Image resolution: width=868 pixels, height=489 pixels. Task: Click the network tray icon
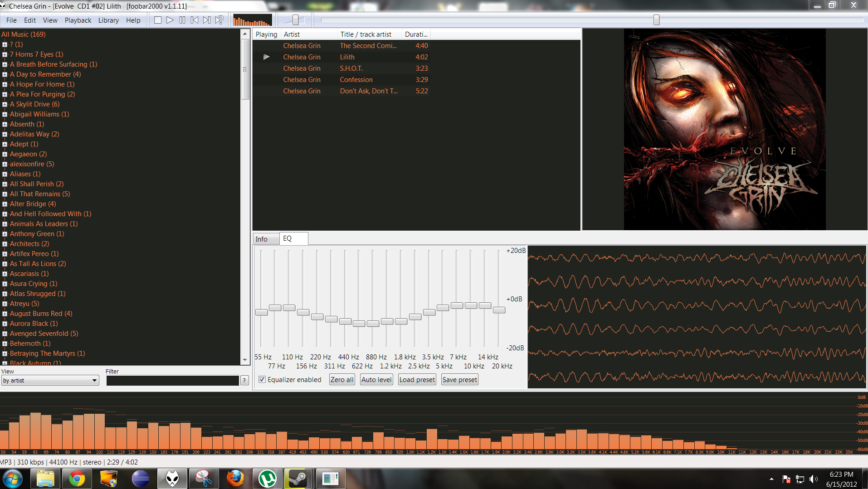(800, 479)
